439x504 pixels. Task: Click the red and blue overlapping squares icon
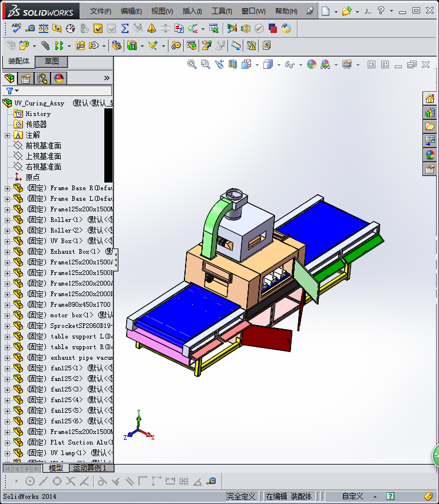(273, 28)
